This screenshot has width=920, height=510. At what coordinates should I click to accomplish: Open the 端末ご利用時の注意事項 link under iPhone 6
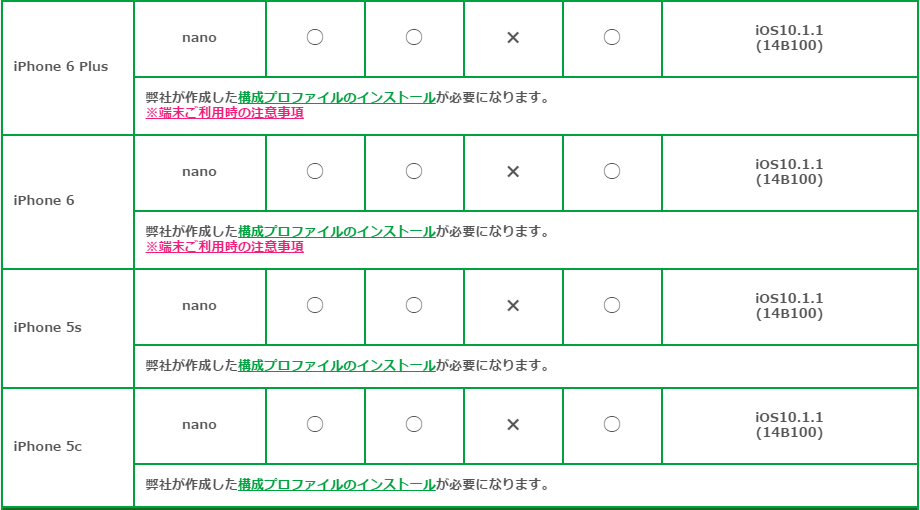coord(225,247)
